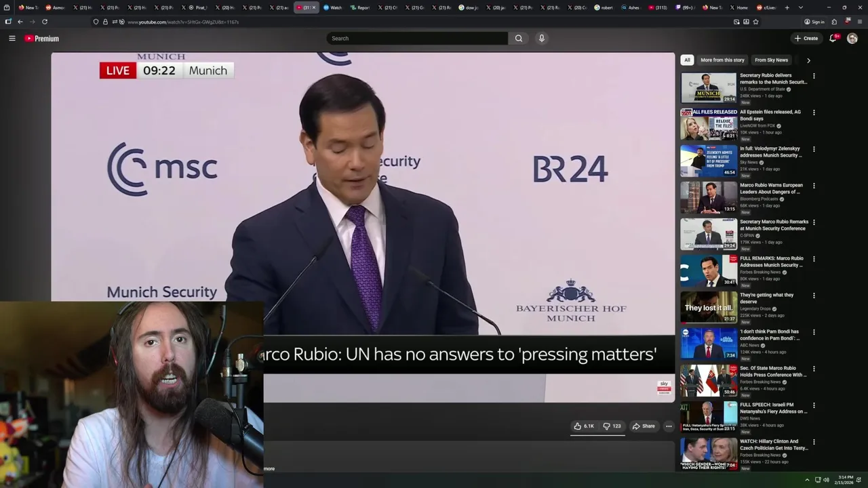Open tracking protection shield icon
The height and width of the screenshot is (488, 868).
click(x=96, y=22)
